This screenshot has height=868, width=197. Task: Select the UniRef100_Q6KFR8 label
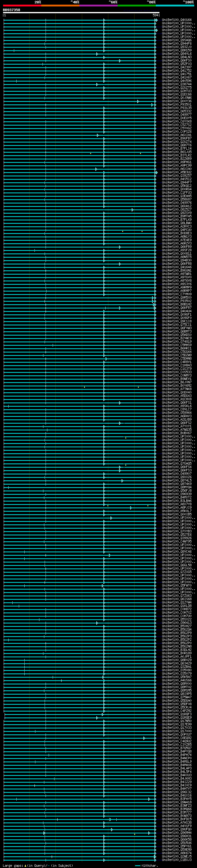(x=177, y=264)
